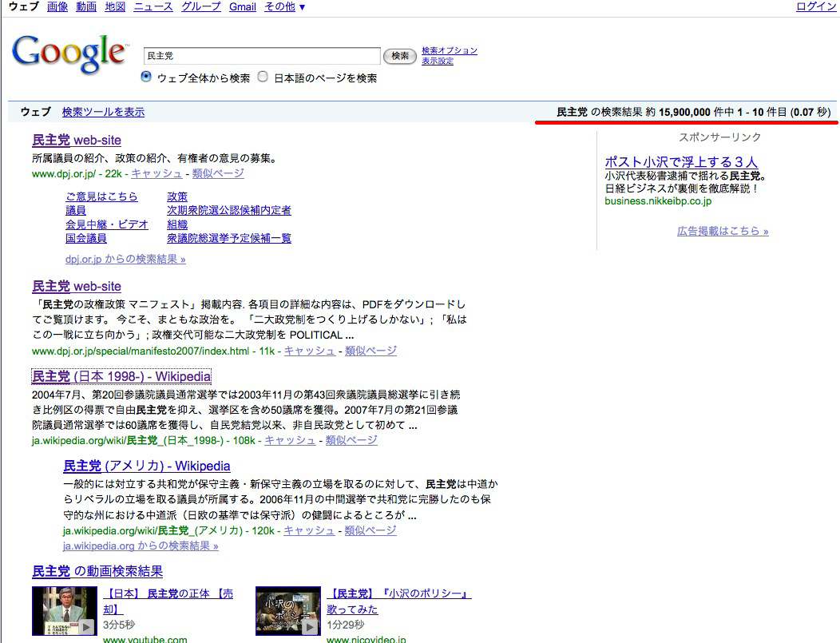
Task: Open ニュース in the top navigation
Action: 153,7
